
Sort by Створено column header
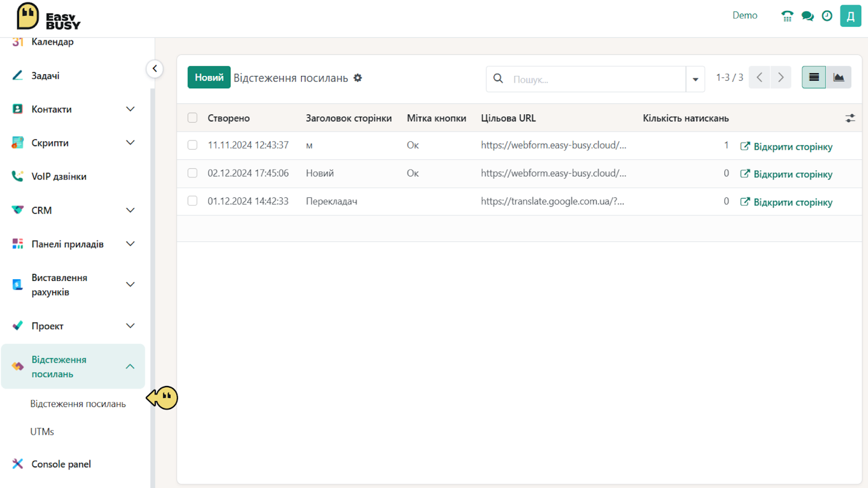point(229,118)
